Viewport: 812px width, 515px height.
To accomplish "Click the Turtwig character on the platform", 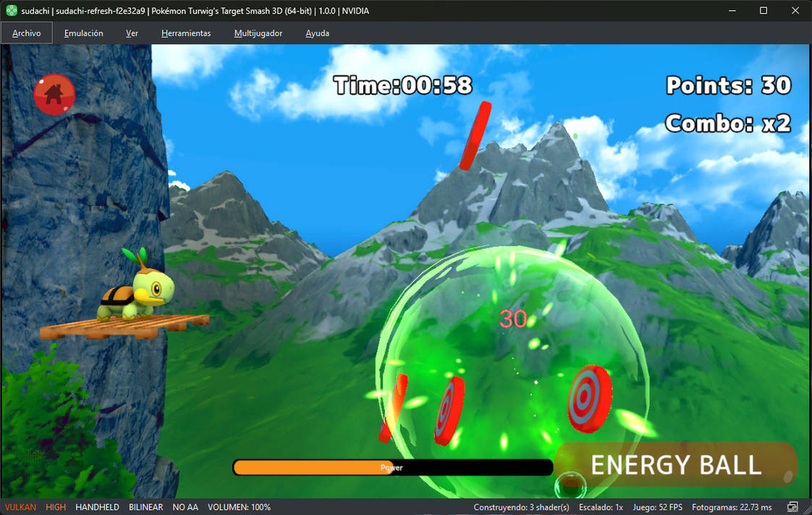I will pos(135,286).
